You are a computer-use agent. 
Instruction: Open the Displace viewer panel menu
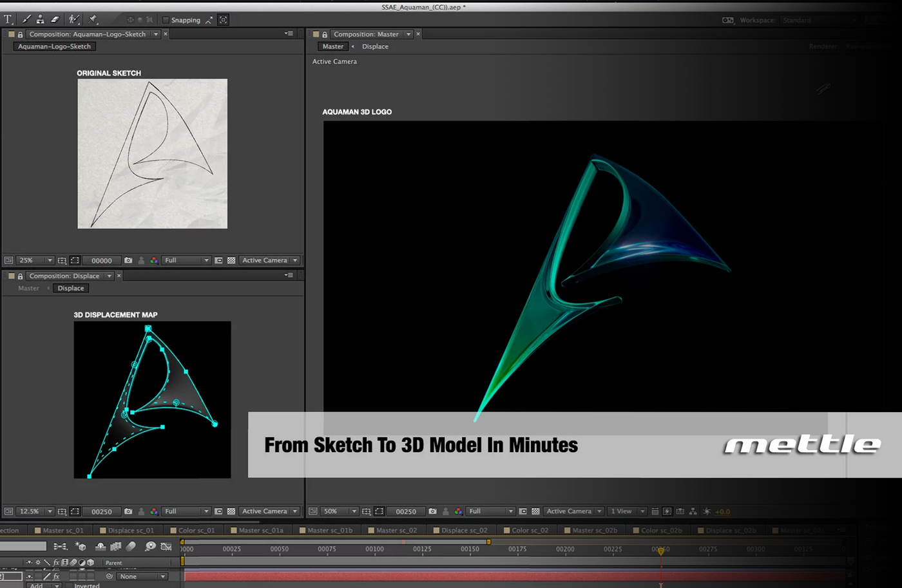(x=289, y=275)
